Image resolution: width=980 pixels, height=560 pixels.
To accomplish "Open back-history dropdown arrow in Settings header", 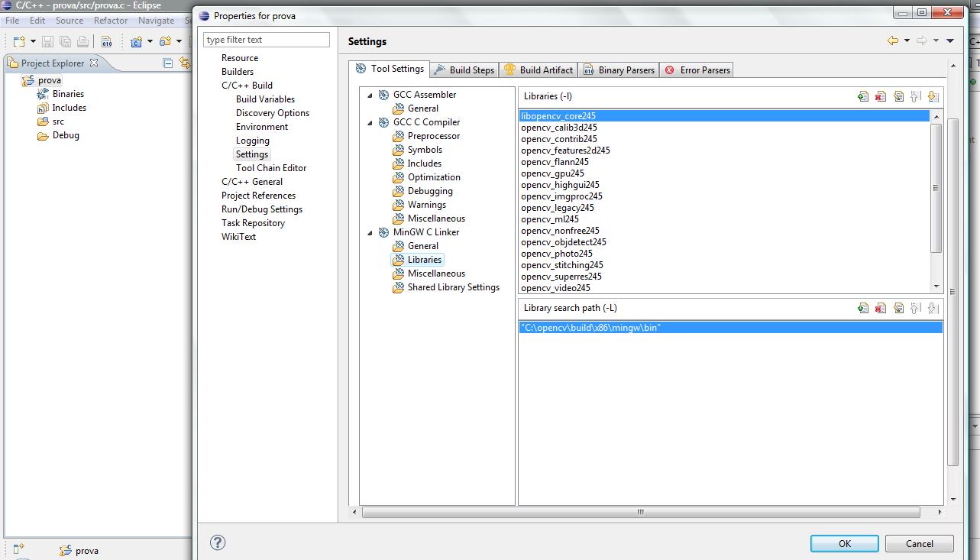I will (907, 40).
